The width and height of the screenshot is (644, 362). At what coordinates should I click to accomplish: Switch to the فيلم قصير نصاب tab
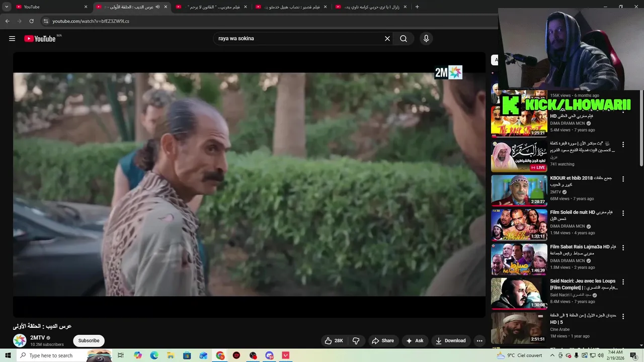(x=291, y=7)
